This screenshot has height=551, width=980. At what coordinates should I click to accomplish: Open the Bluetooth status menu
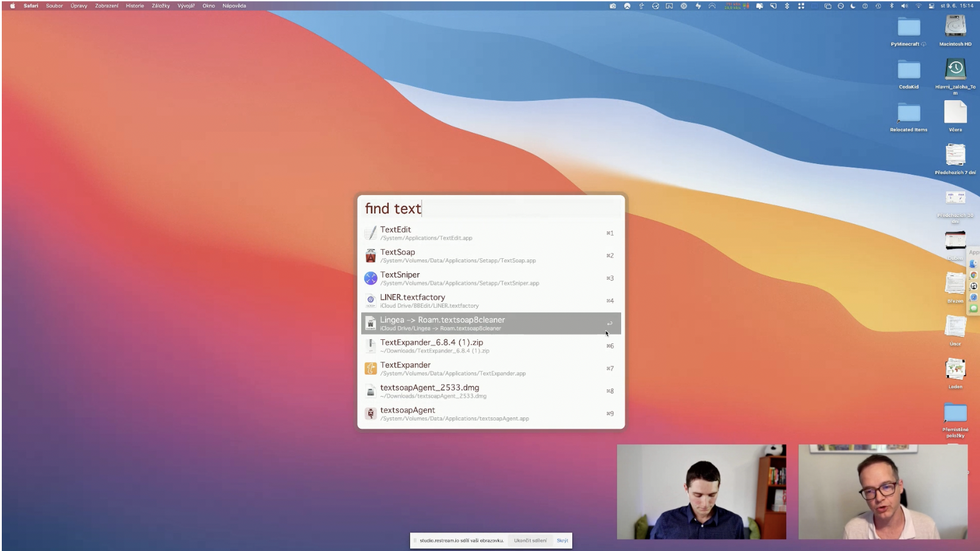(x=892, y=6)
